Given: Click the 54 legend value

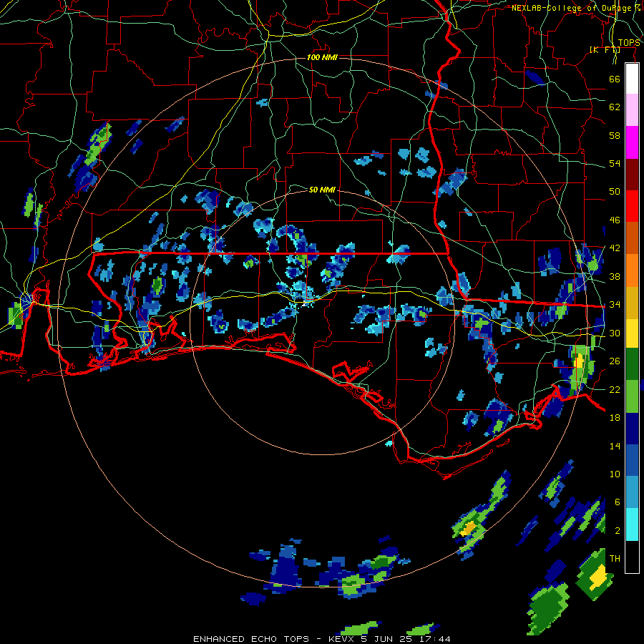Looking at the screenshot, I should click(615, 163).
